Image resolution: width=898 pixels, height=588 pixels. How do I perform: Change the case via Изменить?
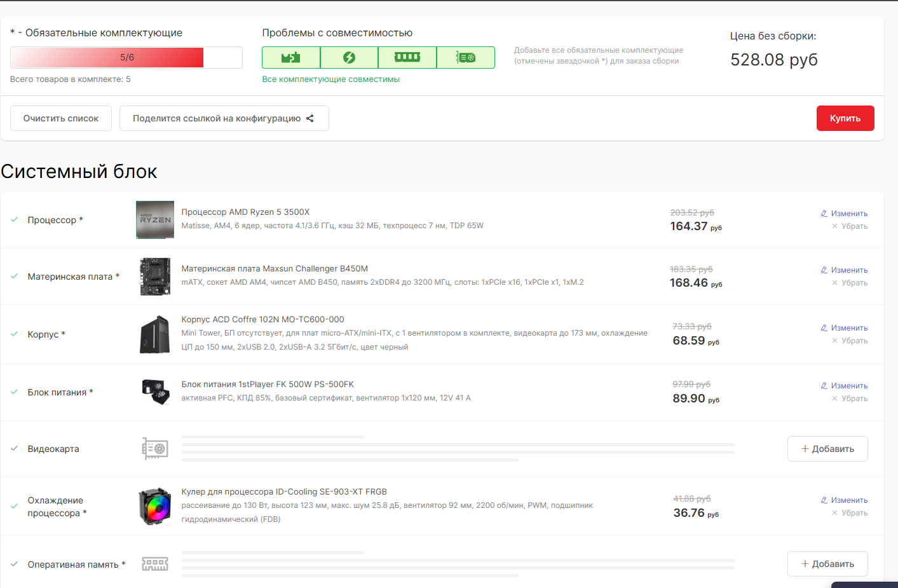844,328
